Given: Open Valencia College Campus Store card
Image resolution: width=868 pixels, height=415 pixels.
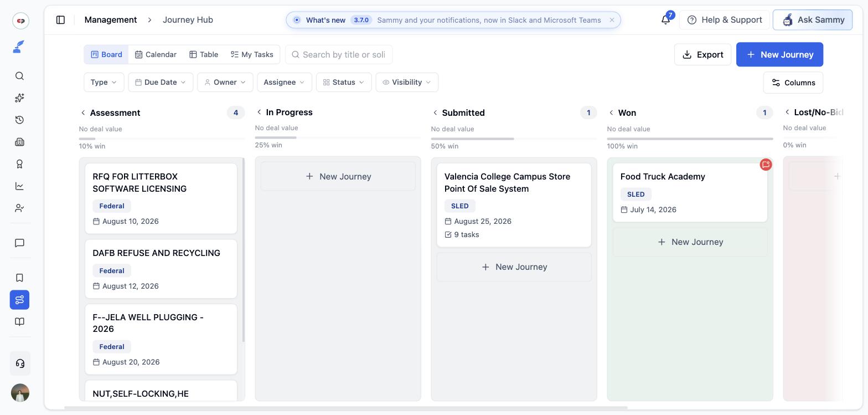Looking at the screenshot, I should pos(514,205).
